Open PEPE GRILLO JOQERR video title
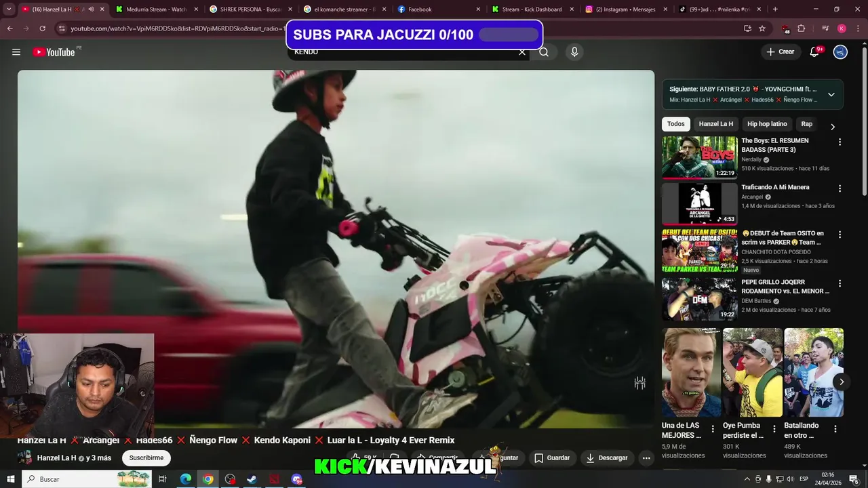 (785, 287)
